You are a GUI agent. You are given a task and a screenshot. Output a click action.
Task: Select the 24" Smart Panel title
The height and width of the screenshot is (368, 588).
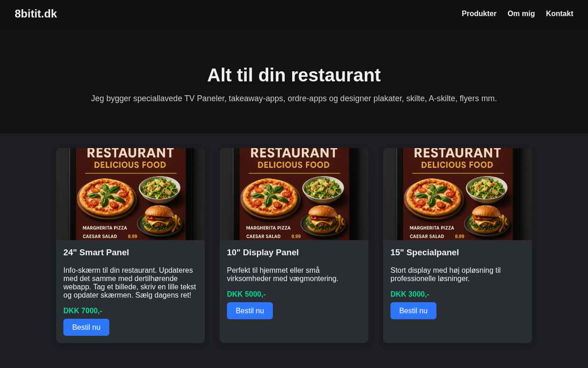point(96,253)
